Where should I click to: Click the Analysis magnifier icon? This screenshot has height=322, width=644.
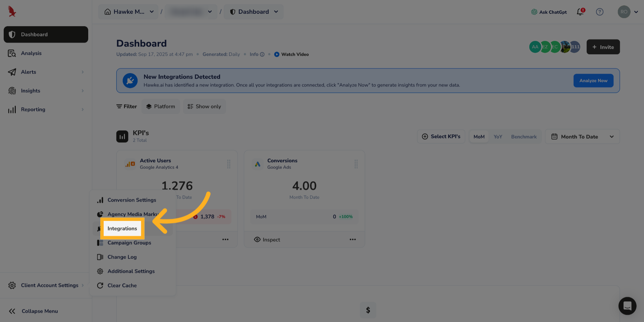coord(12,53)
